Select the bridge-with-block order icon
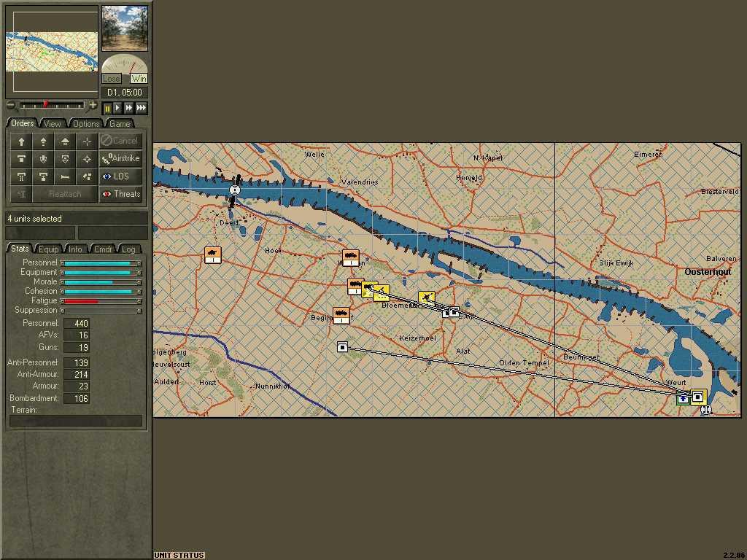The height and width of the screenshot is (560, 747). [43, 176]
